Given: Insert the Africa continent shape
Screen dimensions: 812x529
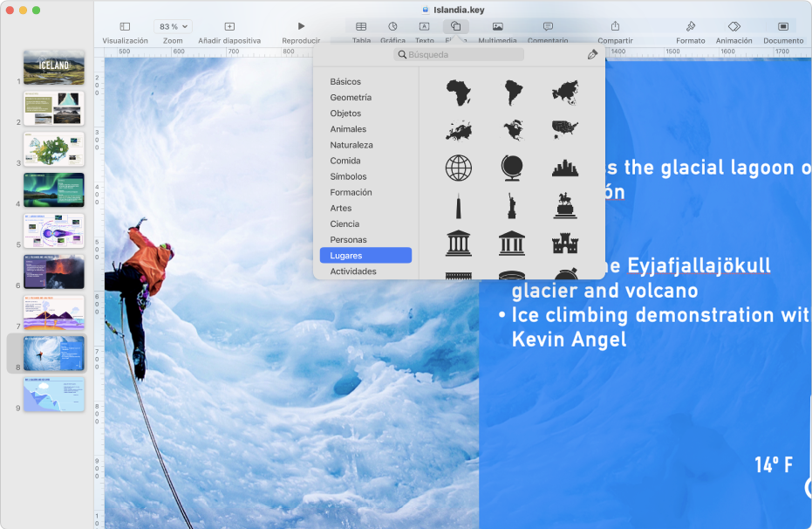Looking at the screenshot, I should [459, 93].
